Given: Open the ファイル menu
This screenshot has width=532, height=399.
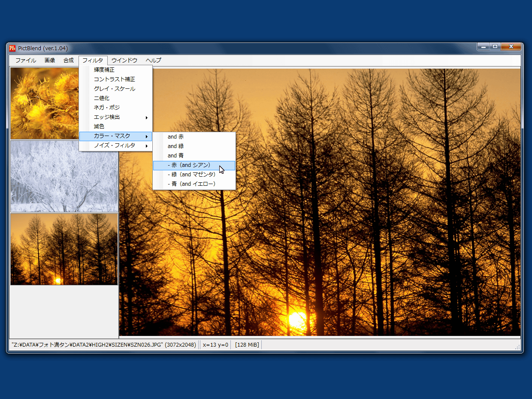Looking at the screenshot, I should pos(26,60).
